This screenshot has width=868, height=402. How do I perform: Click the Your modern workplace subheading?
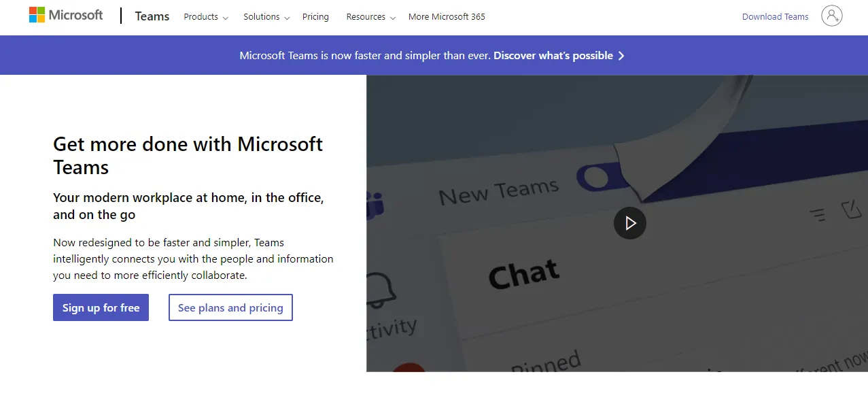(188, 206)
